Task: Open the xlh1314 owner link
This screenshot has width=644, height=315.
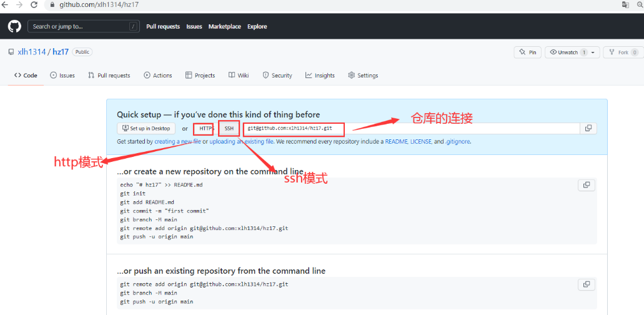Action: [x=32, y=52]
